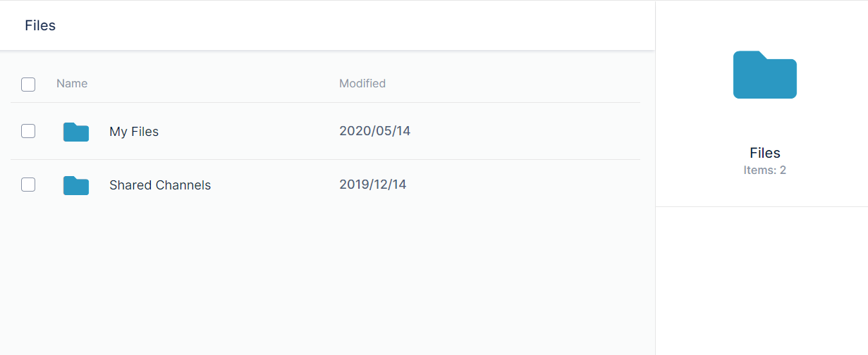
Task: Click the My Files folder icon
Action: [x=76, y=132]
